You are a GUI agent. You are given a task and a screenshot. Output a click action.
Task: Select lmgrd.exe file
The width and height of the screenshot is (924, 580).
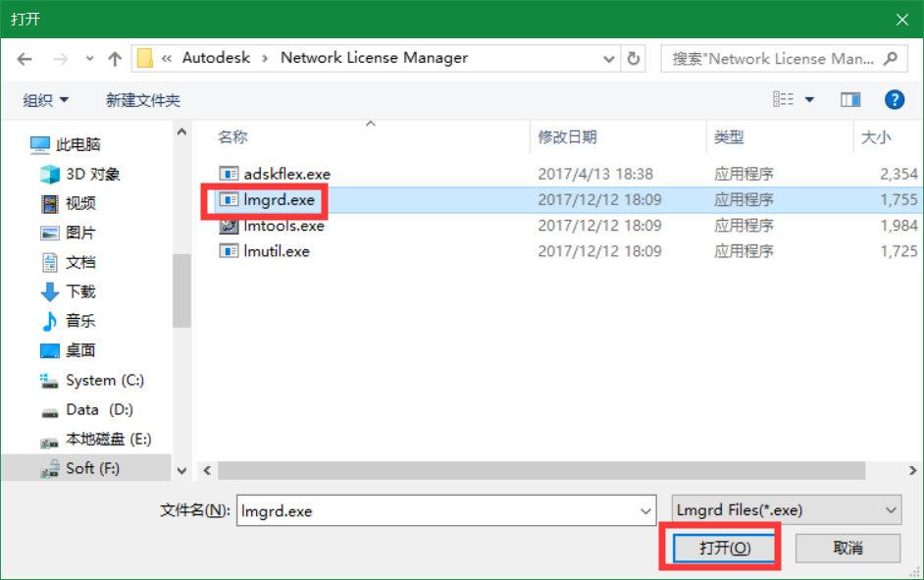click(279, 200)
